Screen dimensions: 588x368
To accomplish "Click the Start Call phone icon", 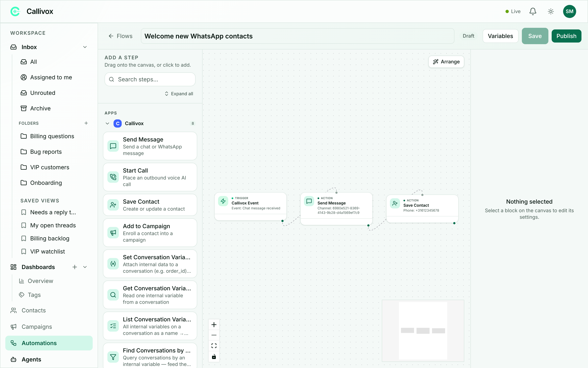I will coord(113,177).
